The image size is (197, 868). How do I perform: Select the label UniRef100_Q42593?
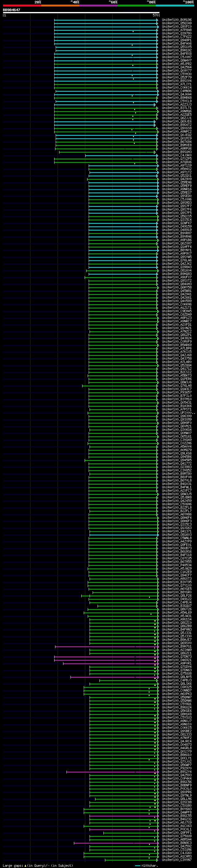[177, 775]
